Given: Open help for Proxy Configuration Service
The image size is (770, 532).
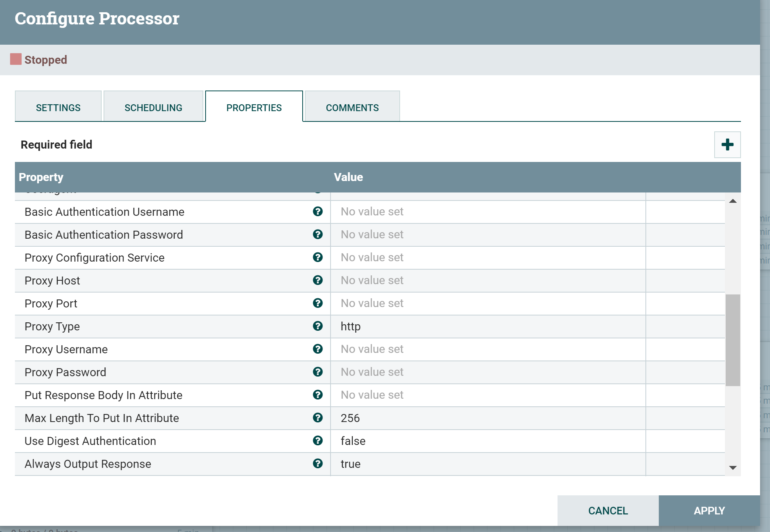Looking at the screenshot, I should tap(318, 257).
